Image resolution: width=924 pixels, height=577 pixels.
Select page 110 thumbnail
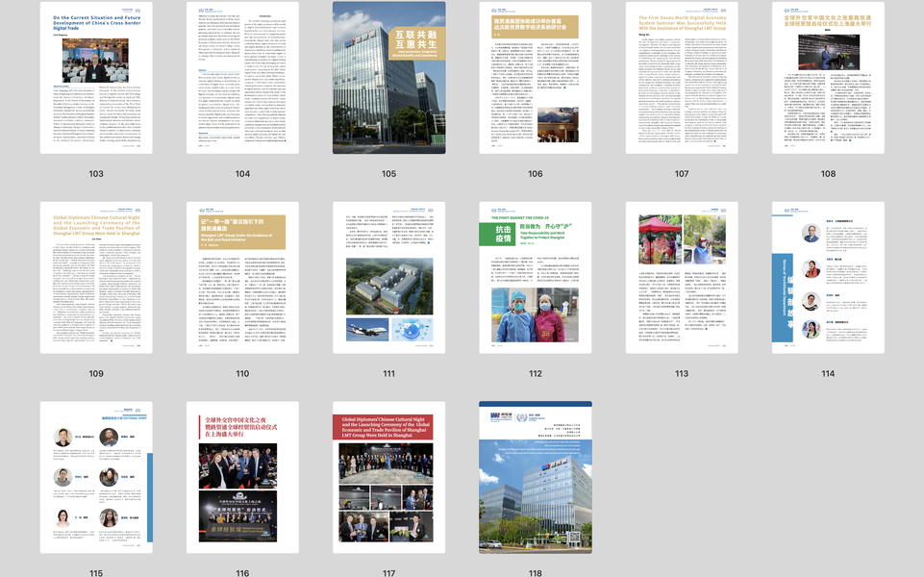click(243, 278)
